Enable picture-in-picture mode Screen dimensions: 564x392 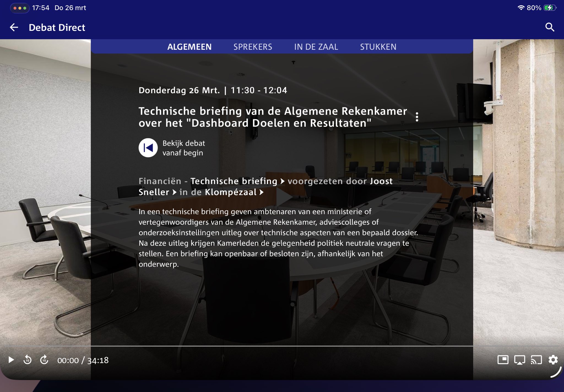pyautogui.click(x=503, y=360)
